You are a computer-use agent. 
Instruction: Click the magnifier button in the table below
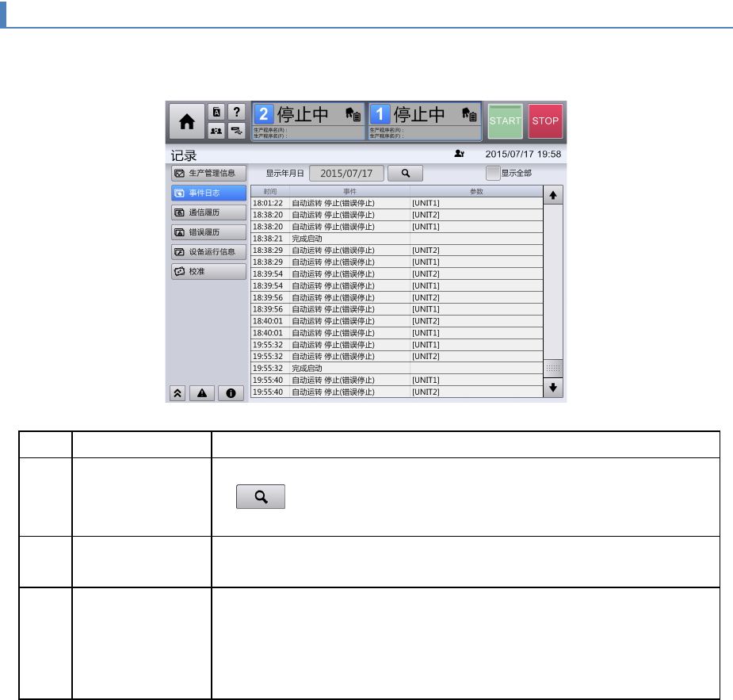click(x=261, y=496)
